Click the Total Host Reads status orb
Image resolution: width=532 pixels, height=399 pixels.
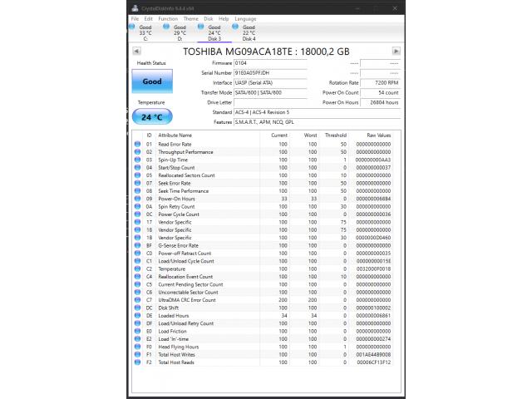pos(137,362)
